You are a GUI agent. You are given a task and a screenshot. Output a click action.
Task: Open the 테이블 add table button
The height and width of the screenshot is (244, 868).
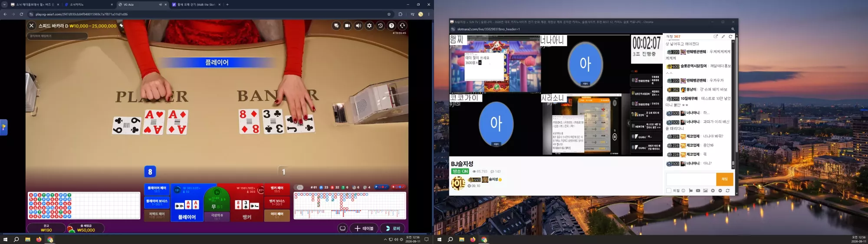coord(364,228)
